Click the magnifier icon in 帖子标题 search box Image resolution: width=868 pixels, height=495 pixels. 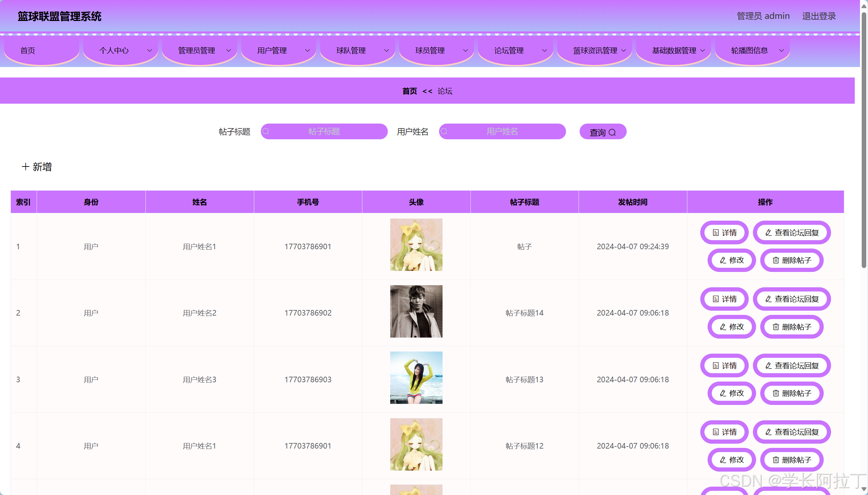266,131
